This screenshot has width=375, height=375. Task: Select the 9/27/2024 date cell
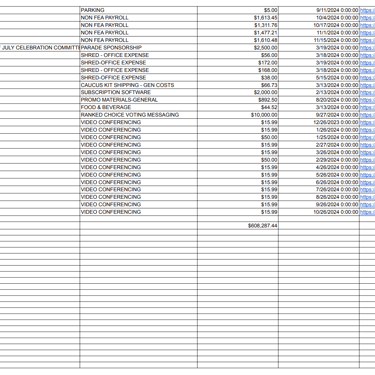319,115
